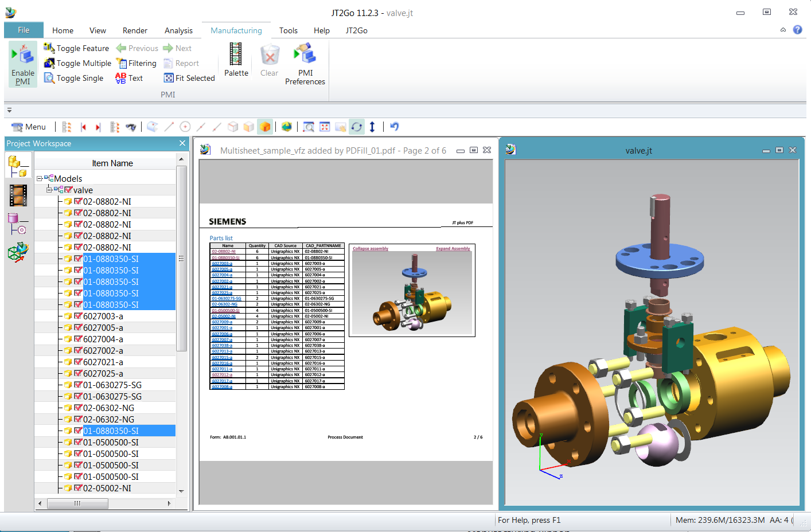The height and width of the screenshot is (532, 811).
Task: Open the globe PMI sidebar panel icon
Action: click(18, 252)
